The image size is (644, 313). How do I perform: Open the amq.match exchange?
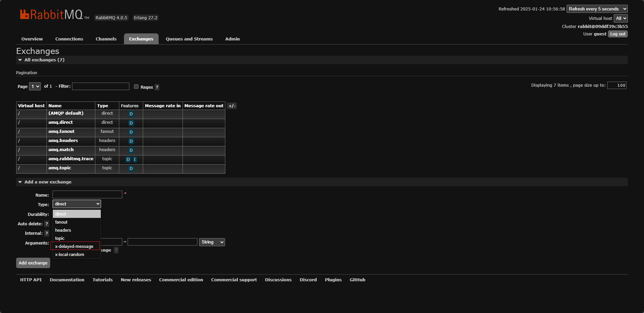61,150
